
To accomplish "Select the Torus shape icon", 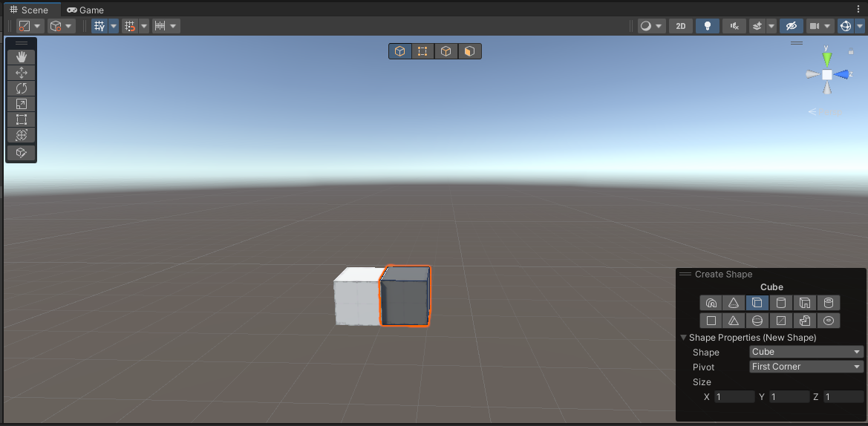I will point(829,321).
